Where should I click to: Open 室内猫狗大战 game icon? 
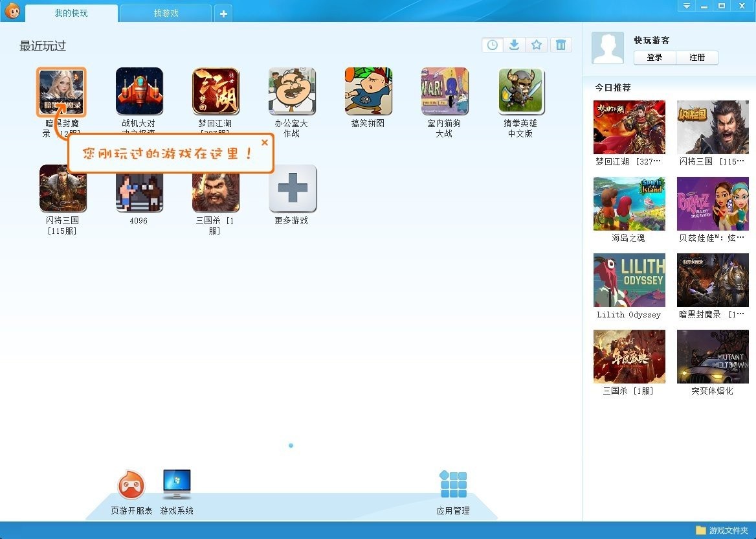pos(445,91)
